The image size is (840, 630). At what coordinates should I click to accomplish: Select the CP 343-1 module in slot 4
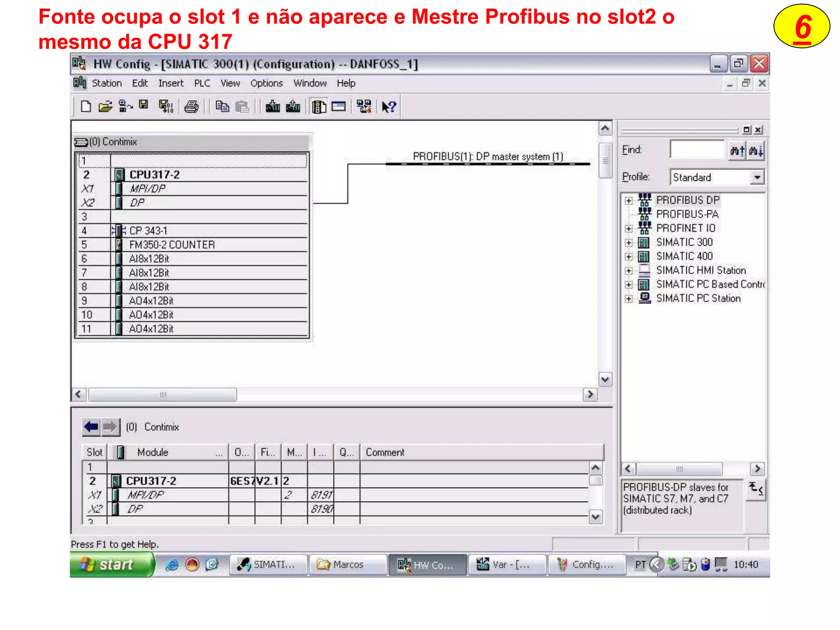point(193,231)
